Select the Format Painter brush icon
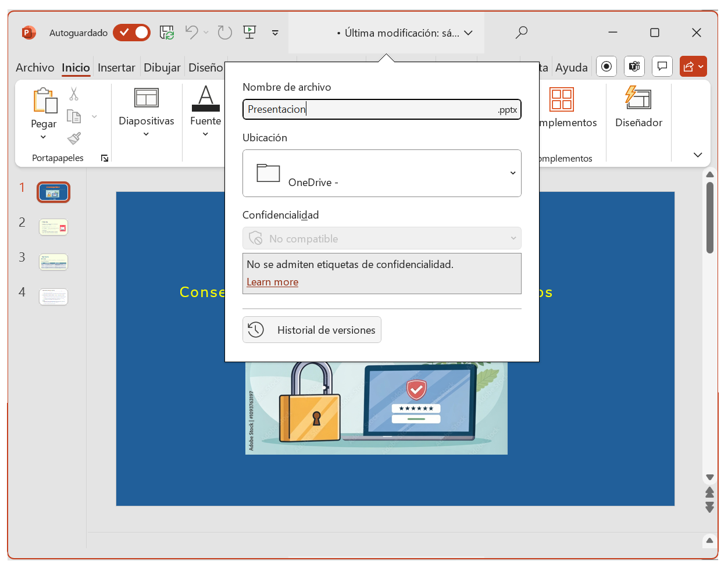The image size is (728, 568). [x=74, y=138]
